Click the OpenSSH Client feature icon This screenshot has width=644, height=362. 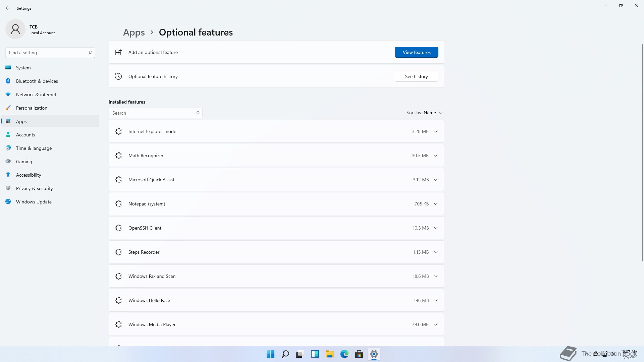pos(118,228)
